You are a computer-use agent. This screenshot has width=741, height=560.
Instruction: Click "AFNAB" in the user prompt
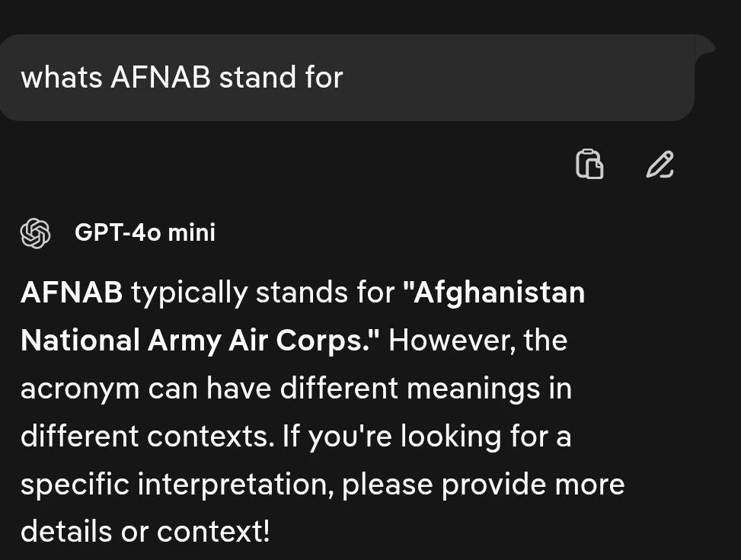[160, 78]
